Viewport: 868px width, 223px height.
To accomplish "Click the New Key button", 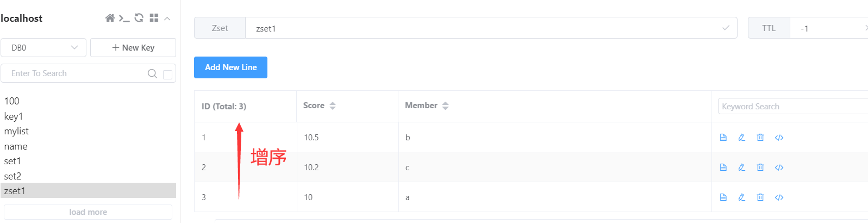I will 133,47.
